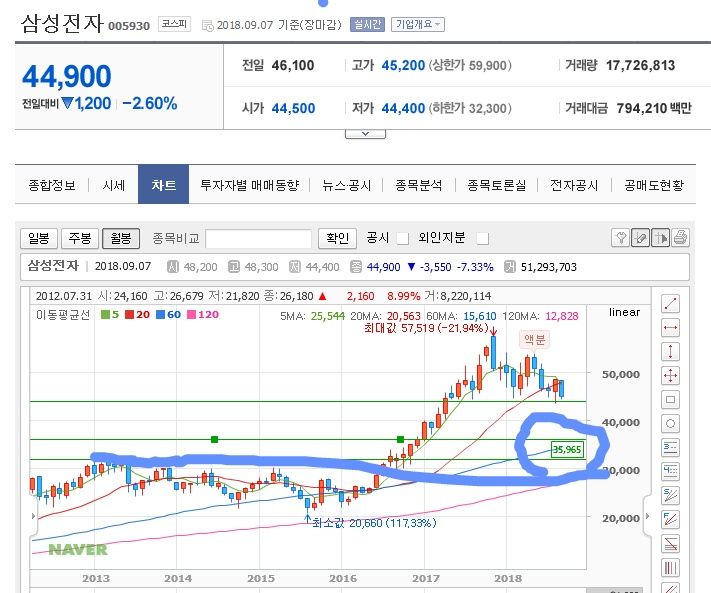Toggle the pencil drawing mode icon
This screenshot has width=711, height=593.
pos(640,238)
